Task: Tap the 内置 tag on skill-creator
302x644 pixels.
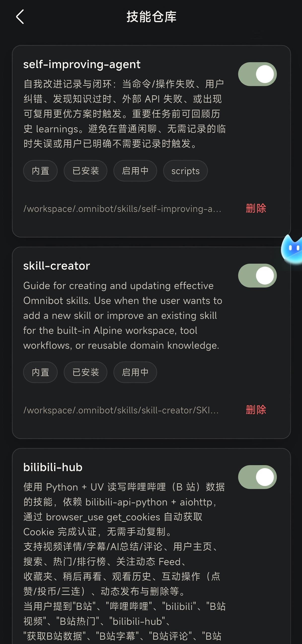Action: (40, 372)
